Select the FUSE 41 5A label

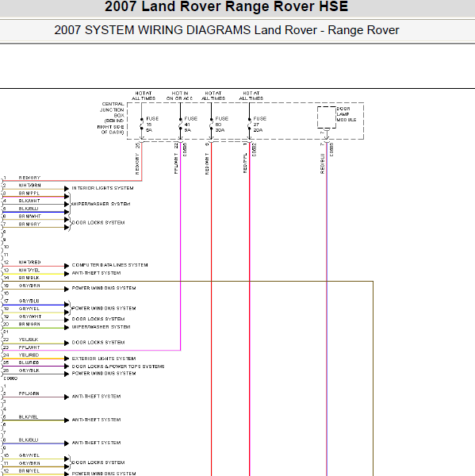pyautogui.click(x=190, y=125)
